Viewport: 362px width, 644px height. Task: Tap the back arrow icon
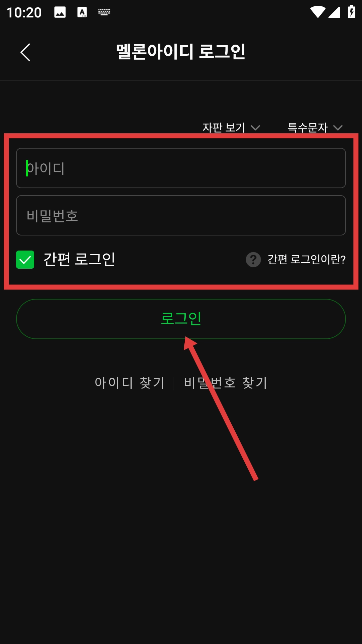pyautogui.click(x=25, y=52)
